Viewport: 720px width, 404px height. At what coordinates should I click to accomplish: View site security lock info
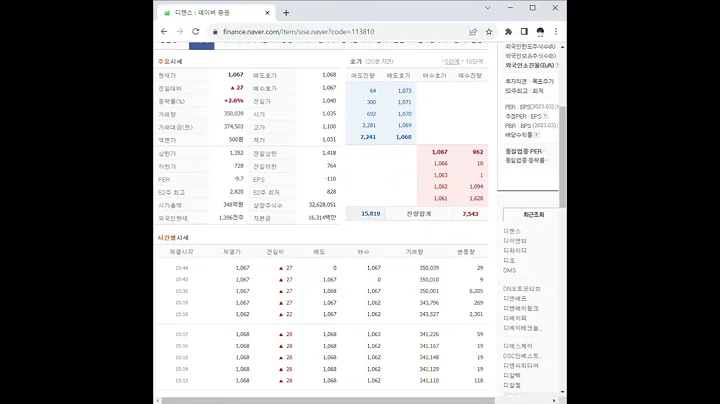215,32
